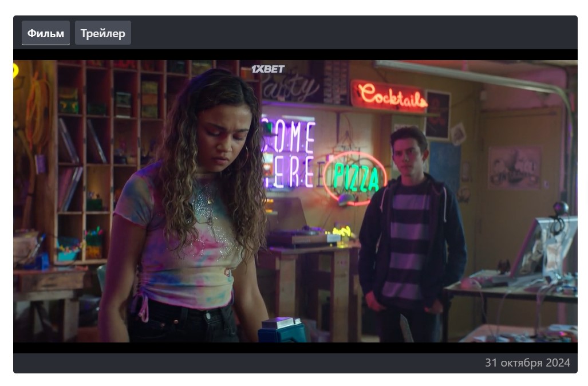This screenshot has height=386, width=588.
Task: Click the purple COME HERE neon sign
Action: [x=289, y=153]
